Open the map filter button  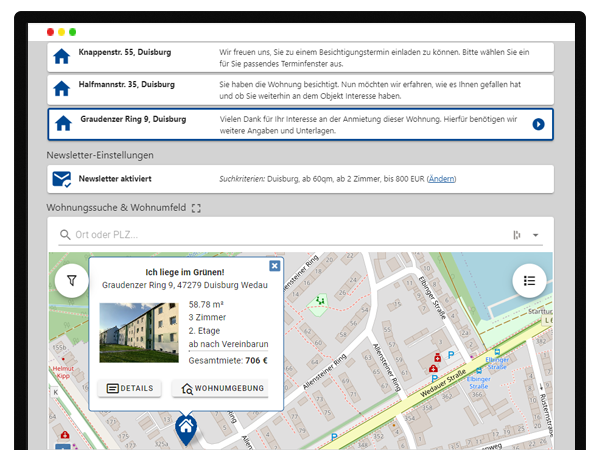coord(72,282)
